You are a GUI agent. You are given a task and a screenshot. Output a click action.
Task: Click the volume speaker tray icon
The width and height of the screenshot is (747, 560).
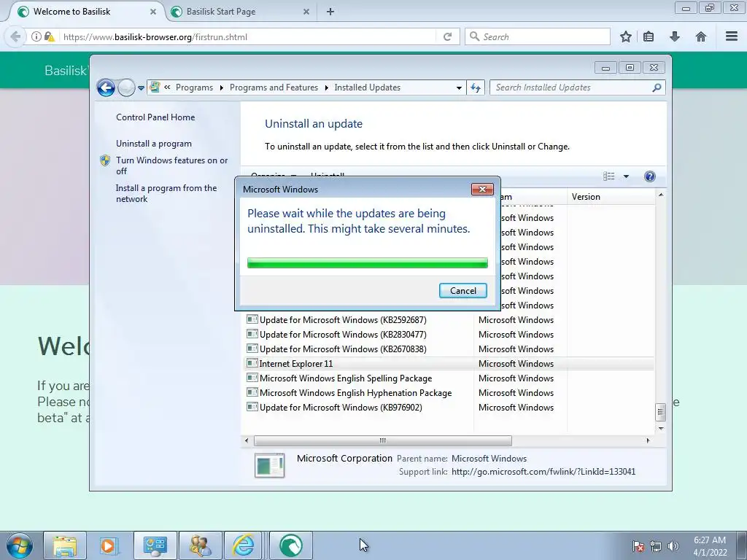click(x=673, y=545)
